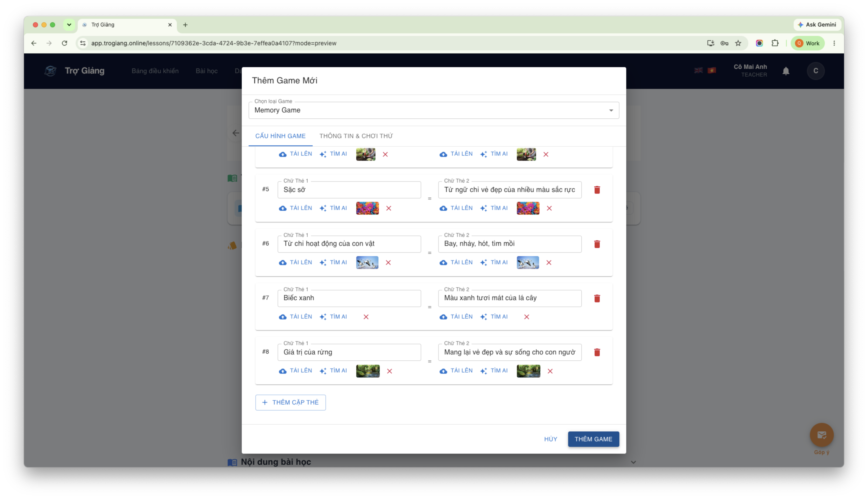Click browser reload button

pos(64,43)
